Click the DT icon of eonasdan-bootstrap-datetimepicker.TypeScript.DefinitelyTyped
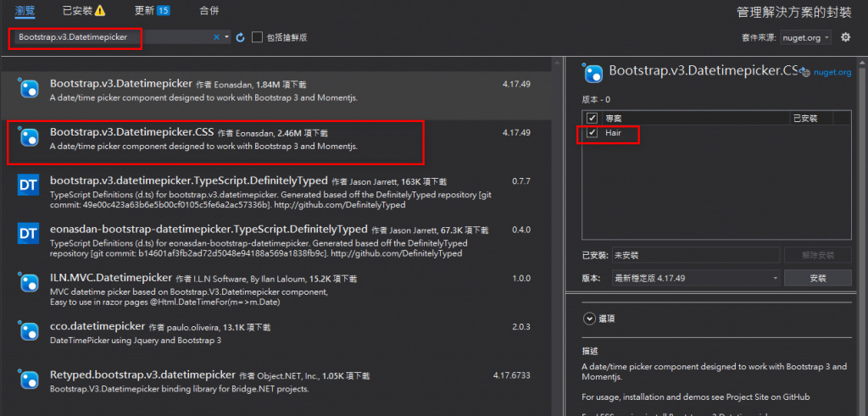 28,235
